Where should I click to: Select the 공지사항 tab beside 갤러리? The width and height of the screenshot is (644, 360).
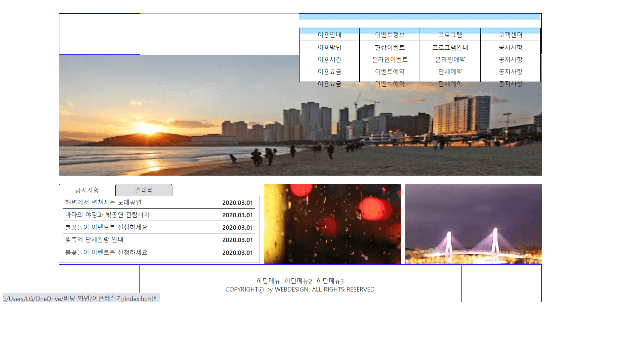87,190
